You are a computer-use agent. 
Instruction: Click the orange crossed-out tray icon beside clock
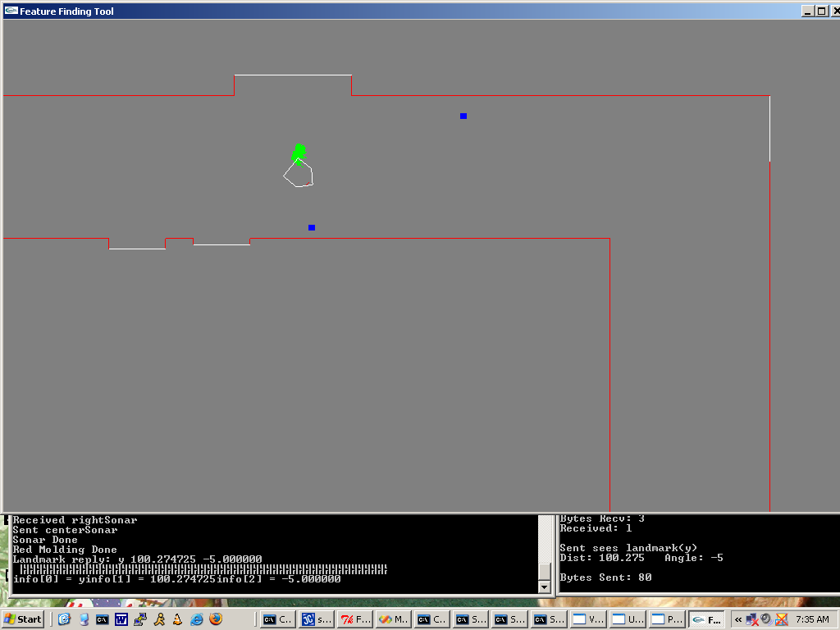coord(782,620)
